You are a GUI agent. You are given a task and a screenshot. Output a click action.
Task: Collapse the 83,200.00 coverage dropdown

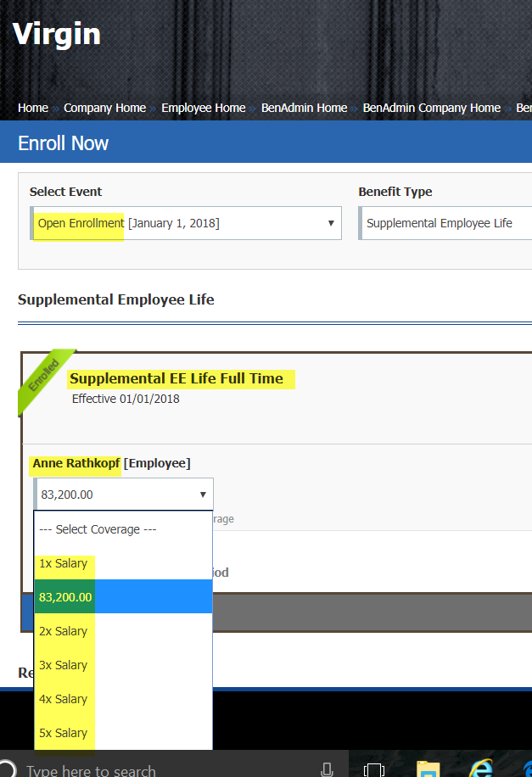[124, 495]
